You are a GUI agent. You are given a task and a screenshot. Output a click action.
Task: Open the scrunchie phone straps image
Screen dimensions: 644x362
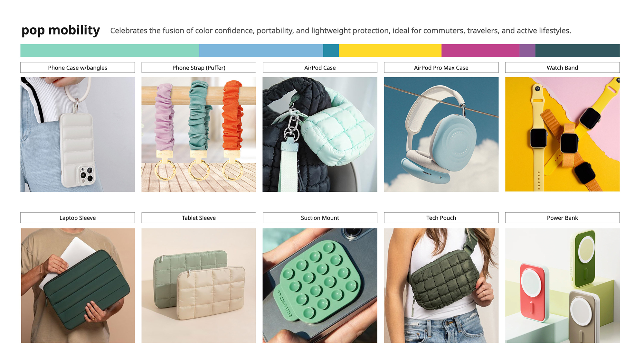(x=199, y=135)
